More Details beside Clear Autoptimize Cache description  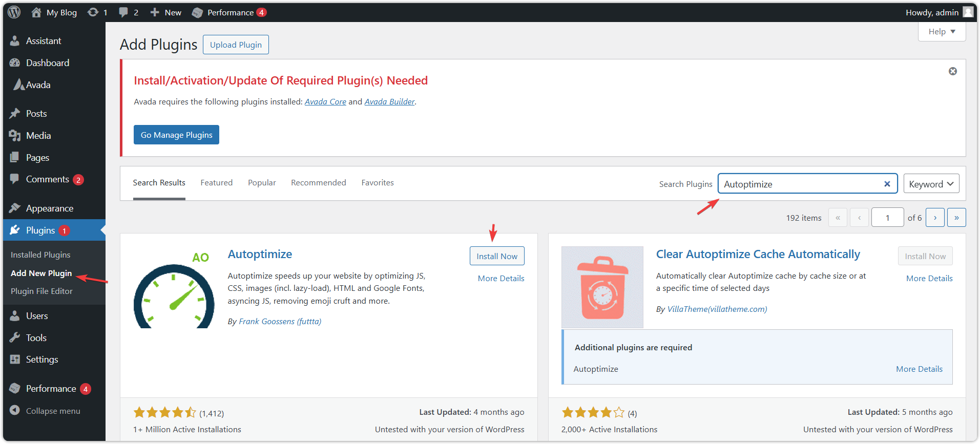(x=929, y=279)
